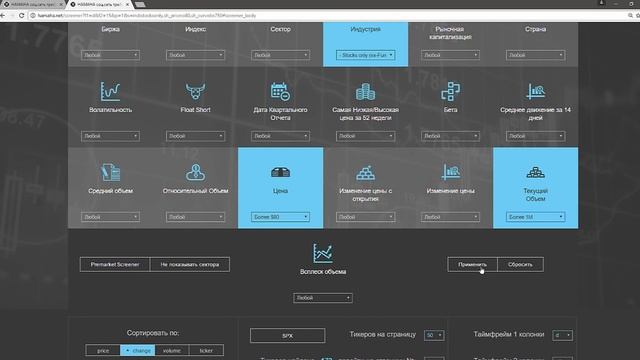Click the Средний объем icon

pos(110,172)
